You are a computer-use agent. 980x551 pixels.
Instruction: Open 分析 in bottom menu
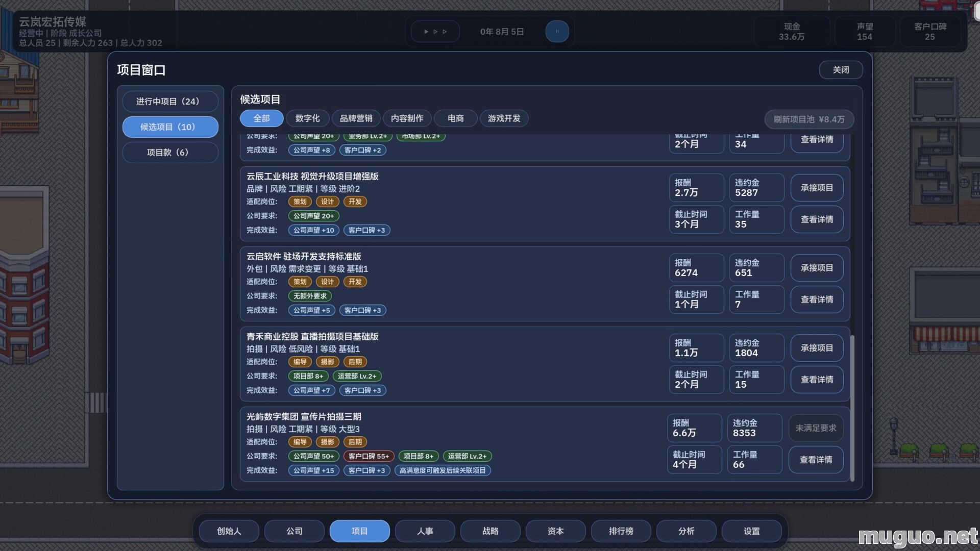686,531
